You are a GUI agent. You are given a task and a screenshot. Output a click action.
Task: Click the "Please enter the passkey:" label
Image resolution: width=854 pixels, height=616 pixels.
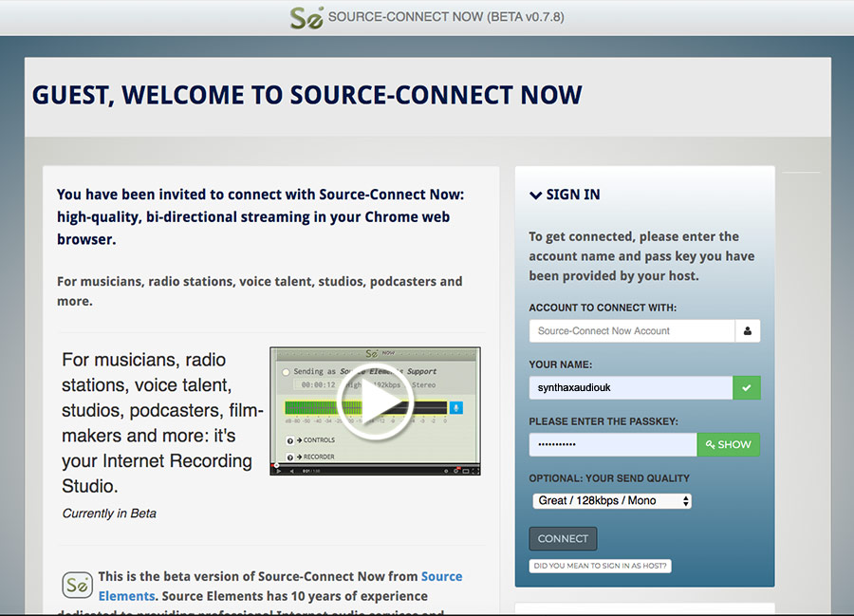603,421
